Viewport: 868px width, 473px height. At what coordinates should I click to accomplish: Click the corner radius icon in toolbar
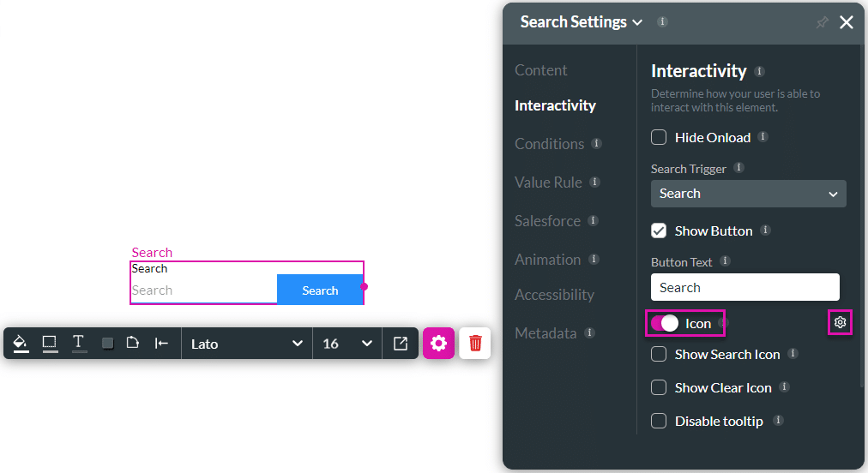(x=133, y=343)
